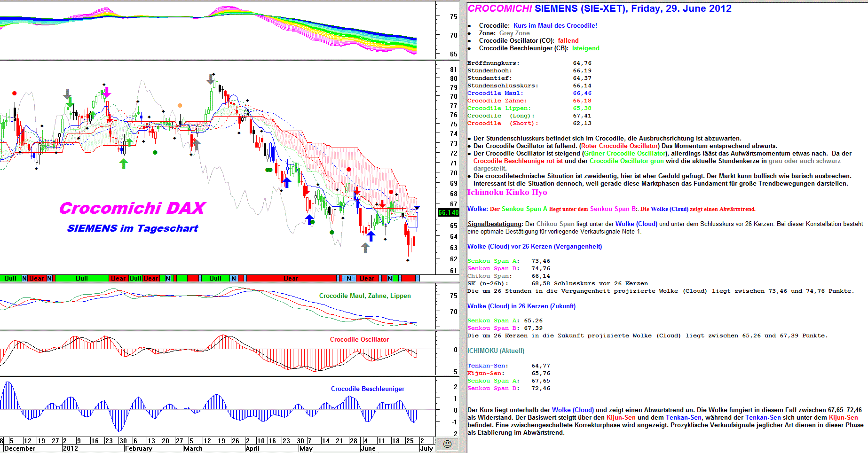Select the current price label 66.140
Viewport: 868px width, 453px height.
coord(448,212)
